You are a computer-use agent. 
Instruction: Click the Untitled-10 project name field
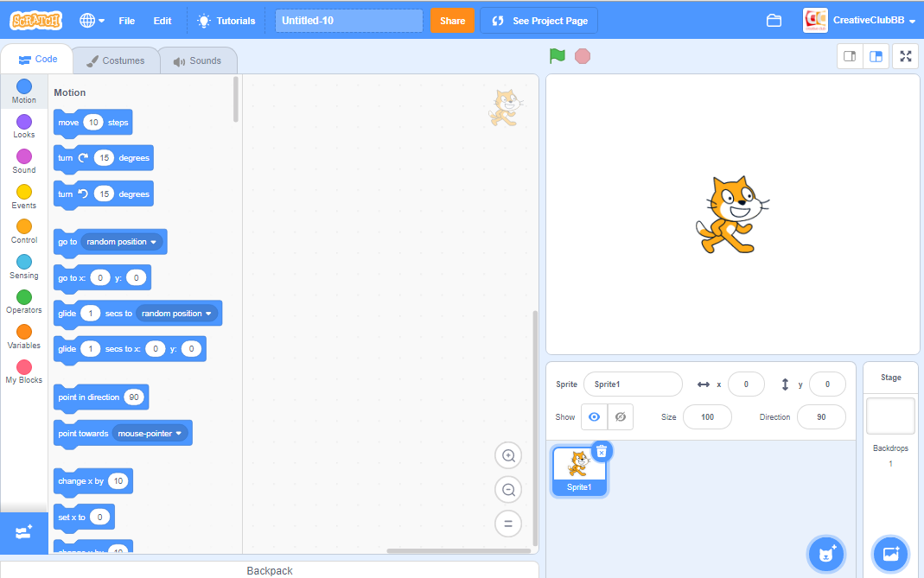348,19
